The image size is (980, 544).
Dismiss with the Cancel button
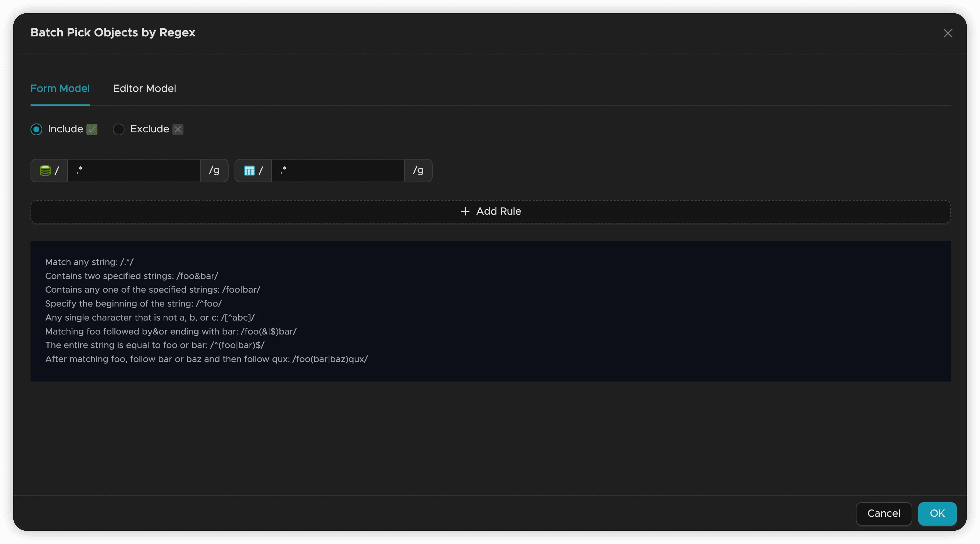click(883, 513)
